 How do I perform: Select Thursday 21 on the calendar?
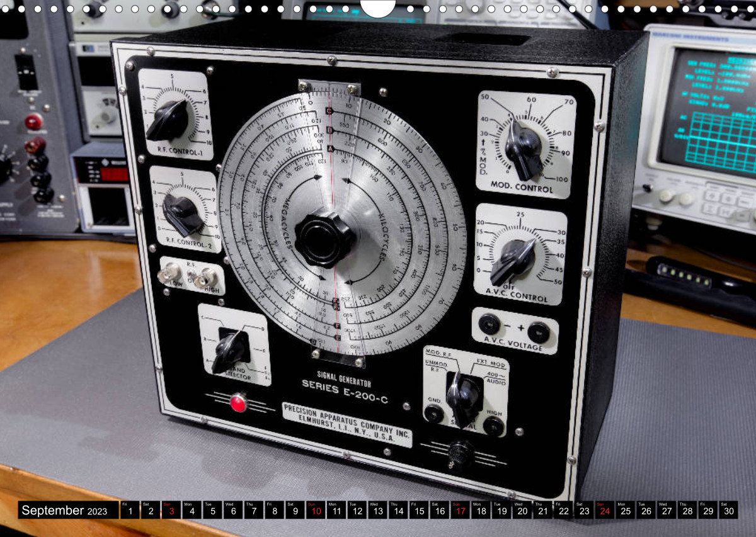pos(543,511)
